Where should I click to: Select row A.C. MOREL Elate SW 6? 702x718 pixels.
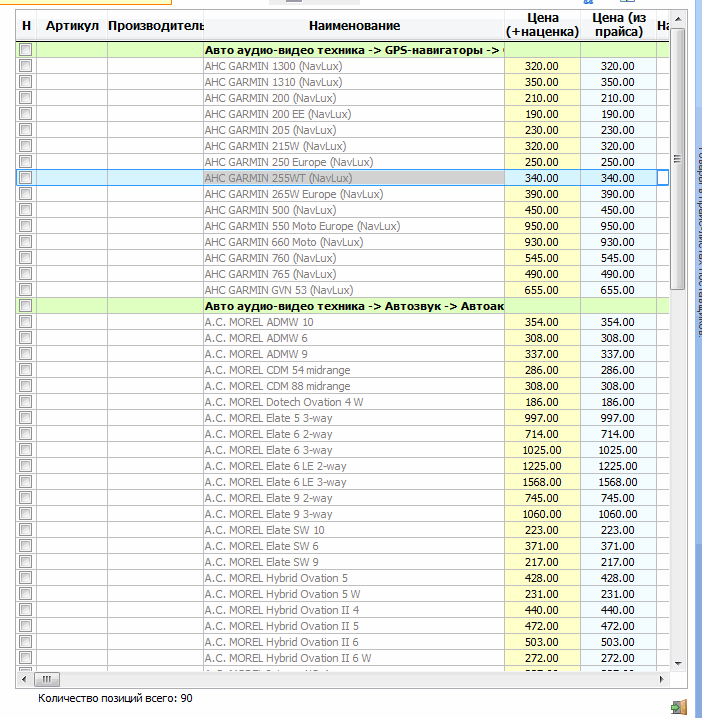click(x=343, y=546)
